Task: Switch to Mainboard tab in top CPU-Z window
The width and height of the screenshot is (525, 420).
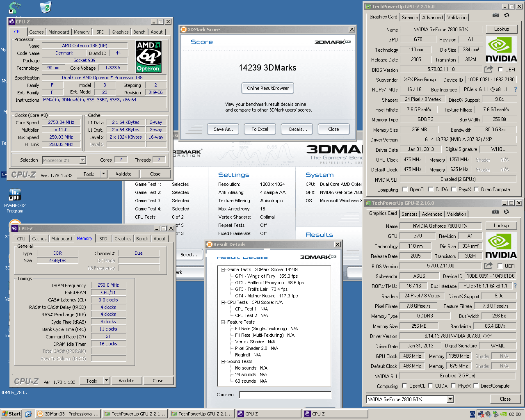Action: point(59,32)
